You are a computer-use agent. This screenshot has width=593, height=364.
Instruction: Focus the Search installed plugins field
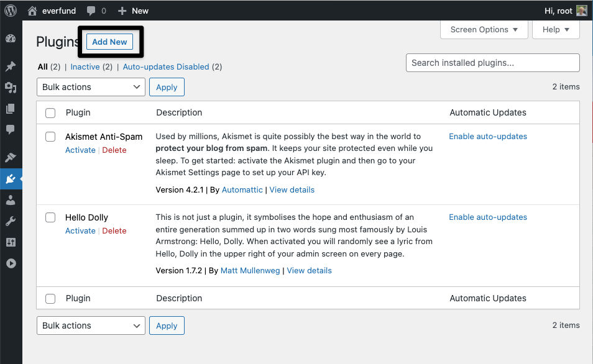pos(493,63)
